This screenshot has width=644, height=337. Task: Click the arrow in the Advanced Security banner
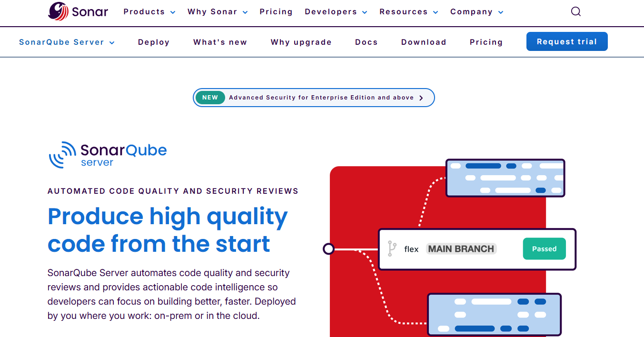tap(421, 98)
